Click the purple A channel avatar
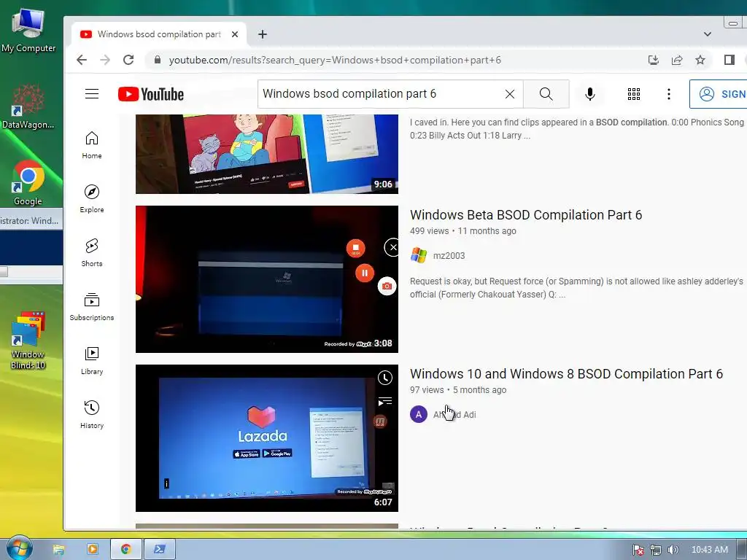Viewport: 747px width, 560px height. (x=419, y=414)
